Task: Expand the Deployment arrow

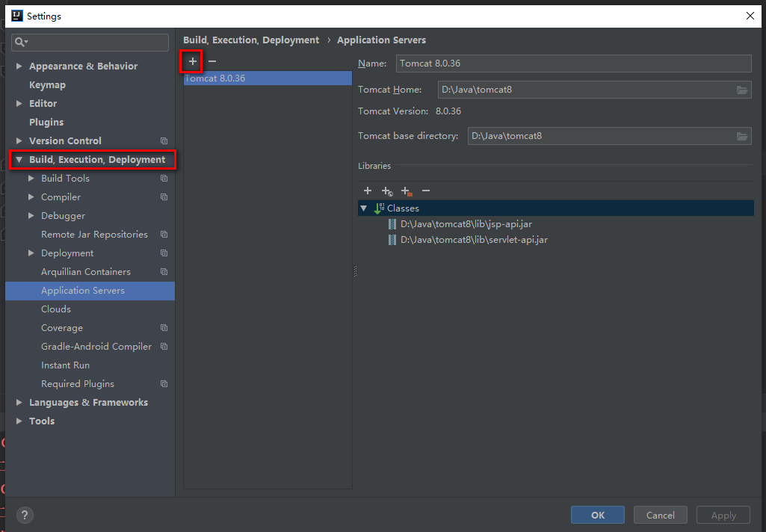Action: (x=31, y=253)
